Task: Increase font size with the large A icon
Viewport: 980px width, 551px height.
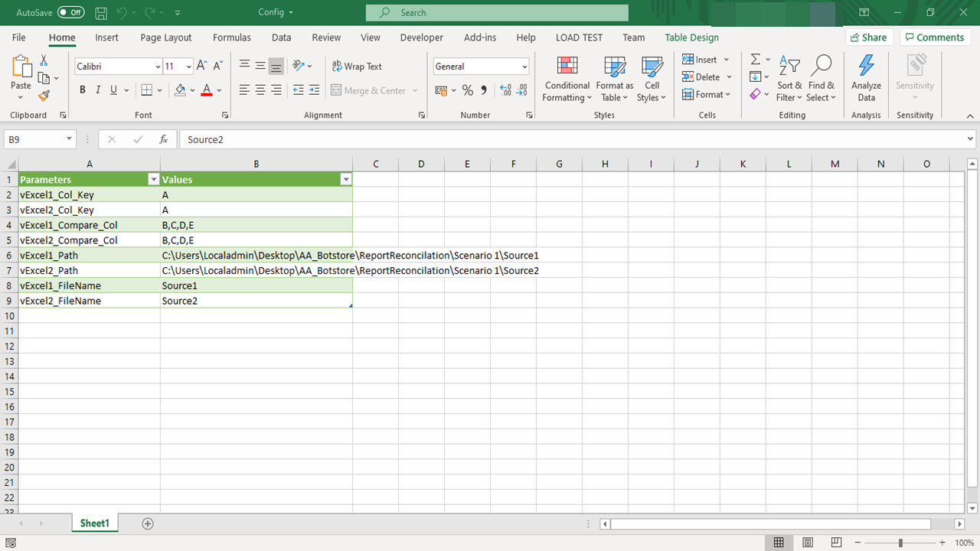Action: pyautogui.click(x=201, y=67)
